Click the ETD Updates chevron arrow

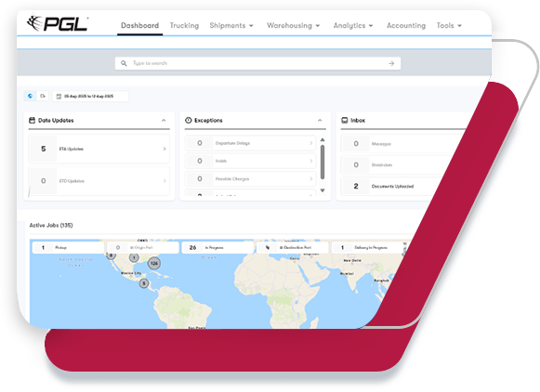[165, 181]
